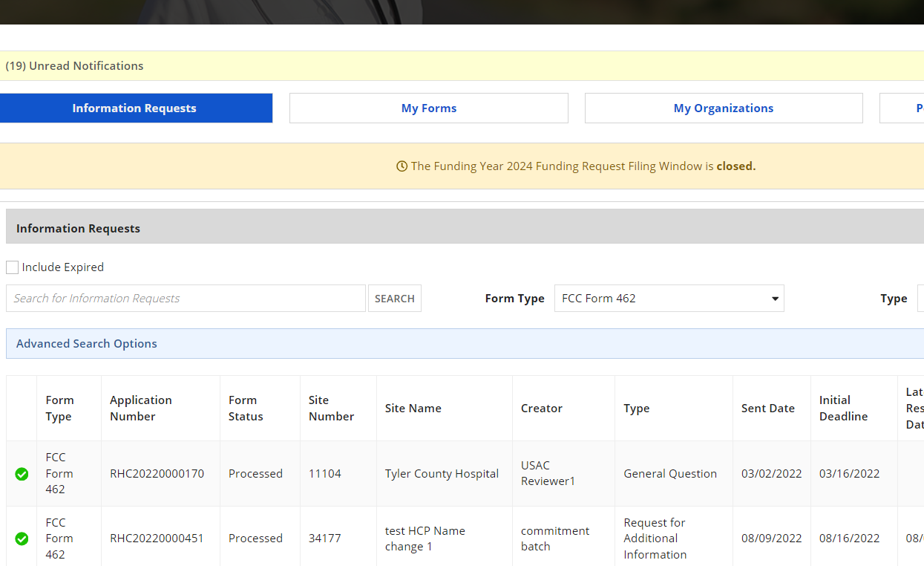Click green check icon in Tyler County Hospital row
The height and width of the screenshot is (566, 924).
22,474
